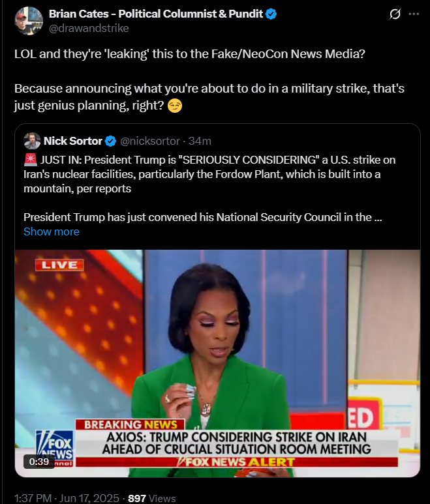
Task: Expand quoted post with Show more
Action: tap(52, 231)
